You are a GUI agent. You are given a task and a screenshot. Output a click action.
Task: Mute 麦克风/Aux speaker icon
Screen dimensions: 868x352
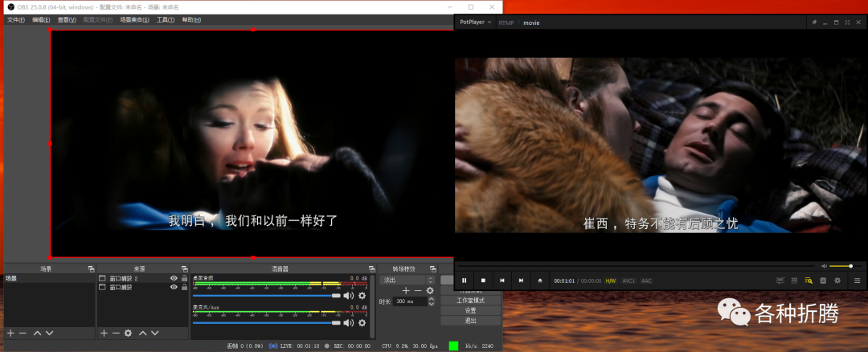[x=349, y=323]
